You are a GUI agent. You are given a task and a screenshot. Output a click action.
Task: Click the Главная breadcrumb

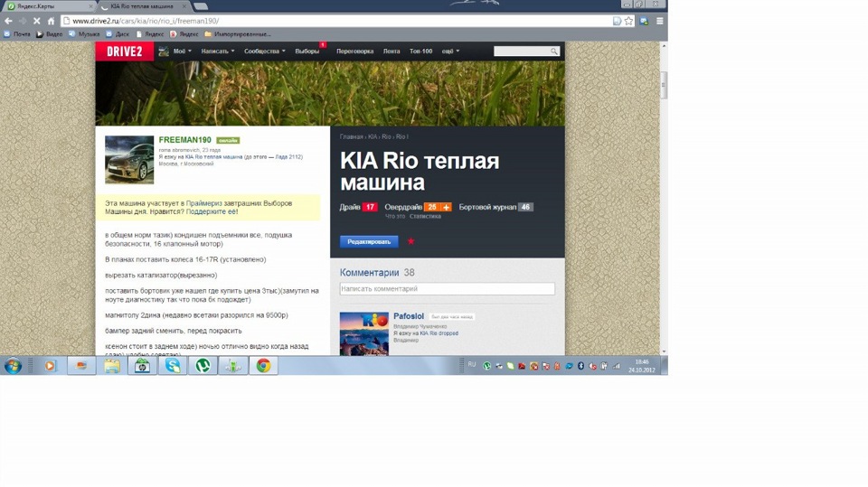(352, 136)
